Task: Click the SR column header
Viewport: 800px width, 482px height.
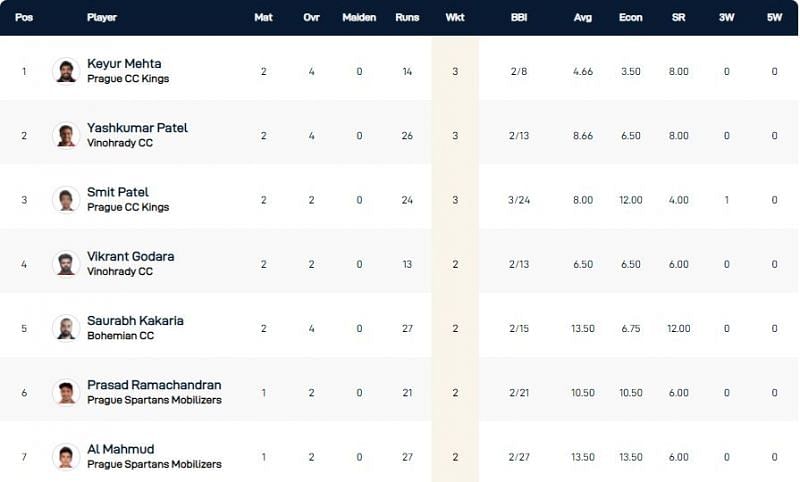Action: (679, 18)
